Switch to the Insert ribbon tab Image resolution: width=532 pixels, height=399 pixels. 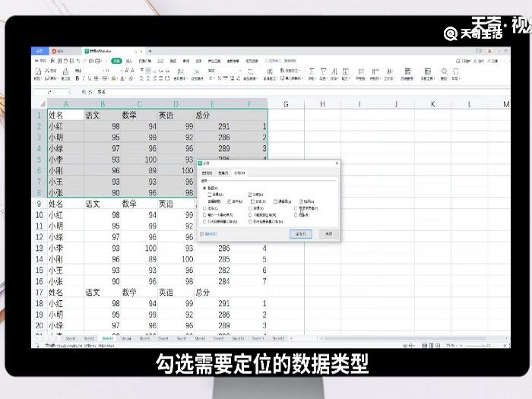point(129,61)
